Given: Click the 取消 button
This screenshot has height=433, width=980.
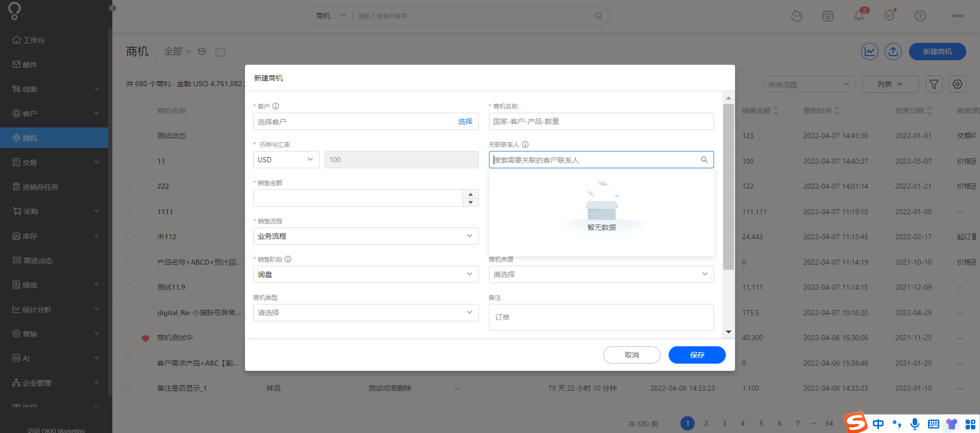Looking at the screenshot, I should [632, 355].
